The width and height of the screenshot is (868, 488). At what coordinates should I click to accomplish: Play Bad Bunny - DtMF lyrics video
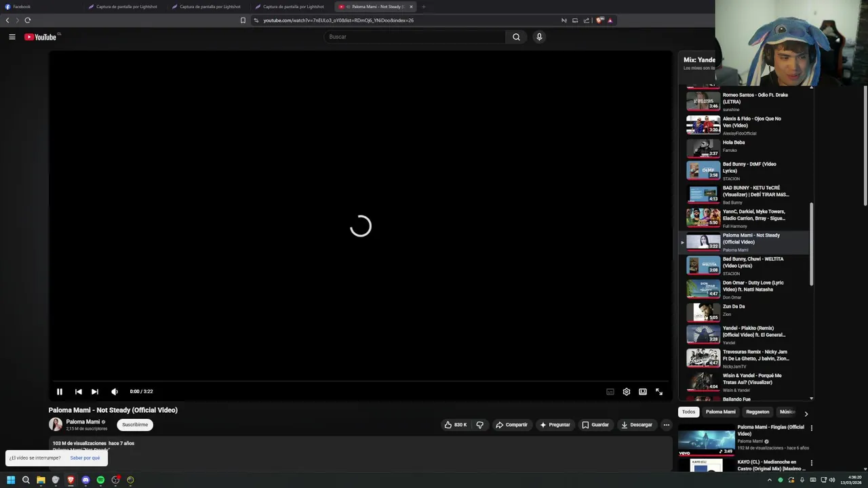(745, 171)
